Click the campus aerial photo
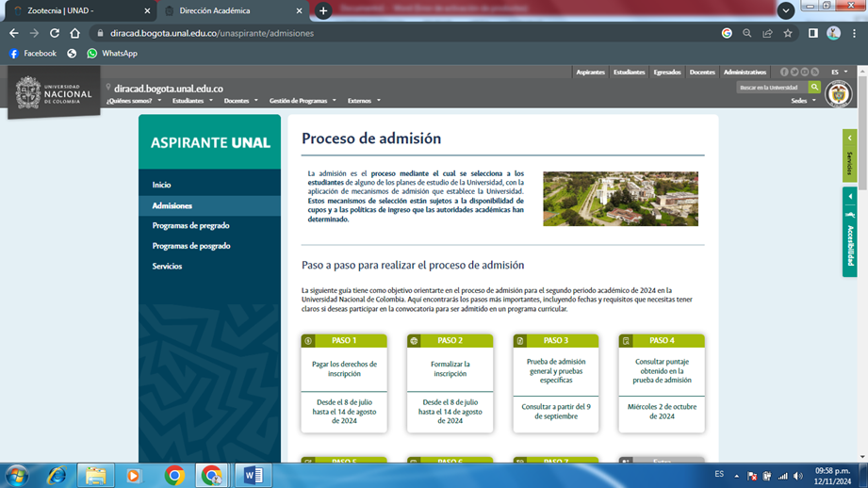 pos(620,199)
